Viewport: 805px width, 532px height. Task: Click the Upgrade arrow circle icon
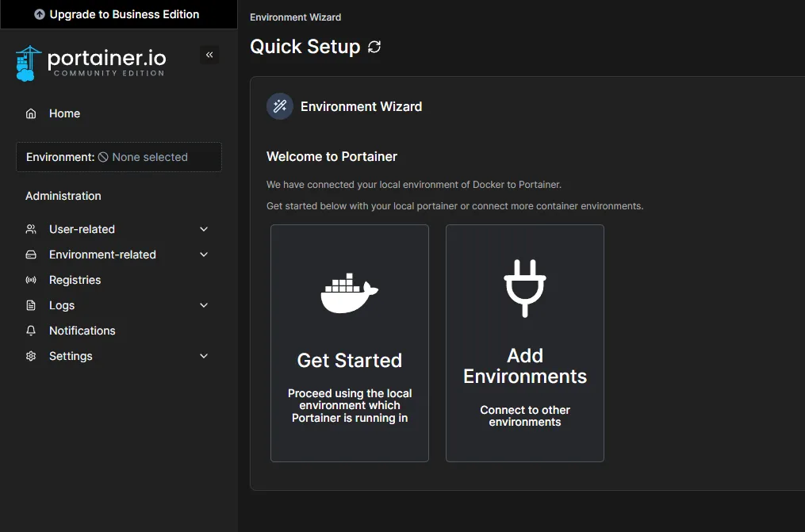40,14
